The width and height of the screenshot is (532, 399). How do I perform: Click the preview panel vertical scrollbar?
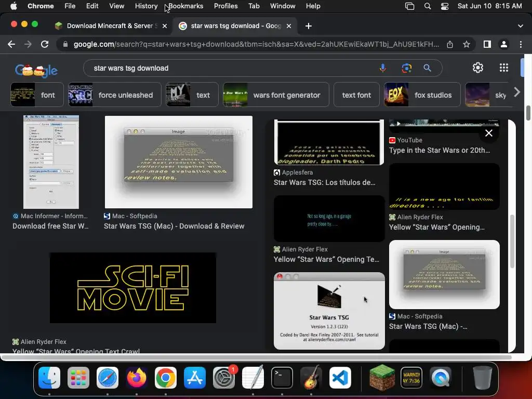pos(512,241)
